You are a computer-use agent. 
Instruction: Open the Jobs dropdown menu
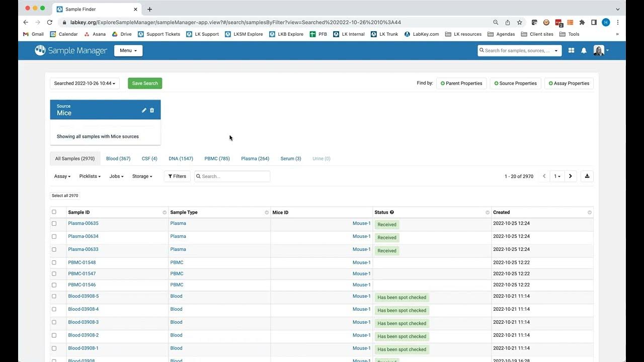(x=116, y=176)
